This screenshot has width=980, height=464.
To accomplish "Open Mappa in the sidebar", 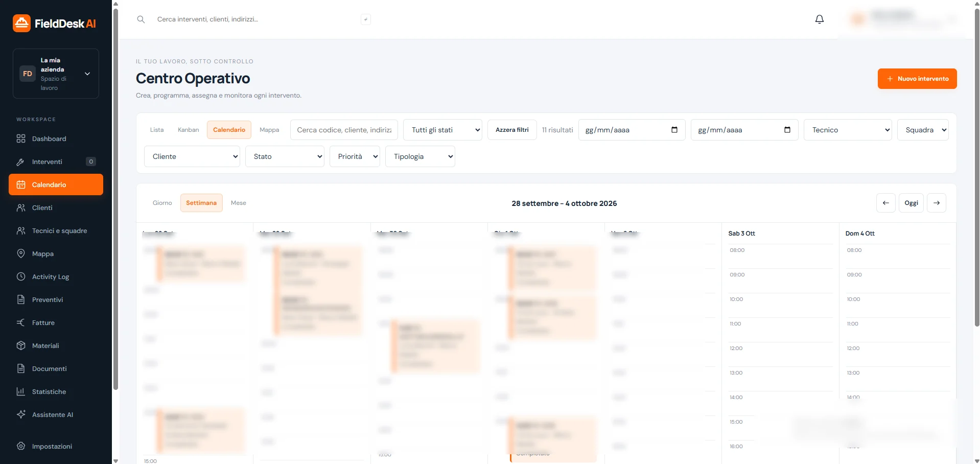I will point(56,253).
